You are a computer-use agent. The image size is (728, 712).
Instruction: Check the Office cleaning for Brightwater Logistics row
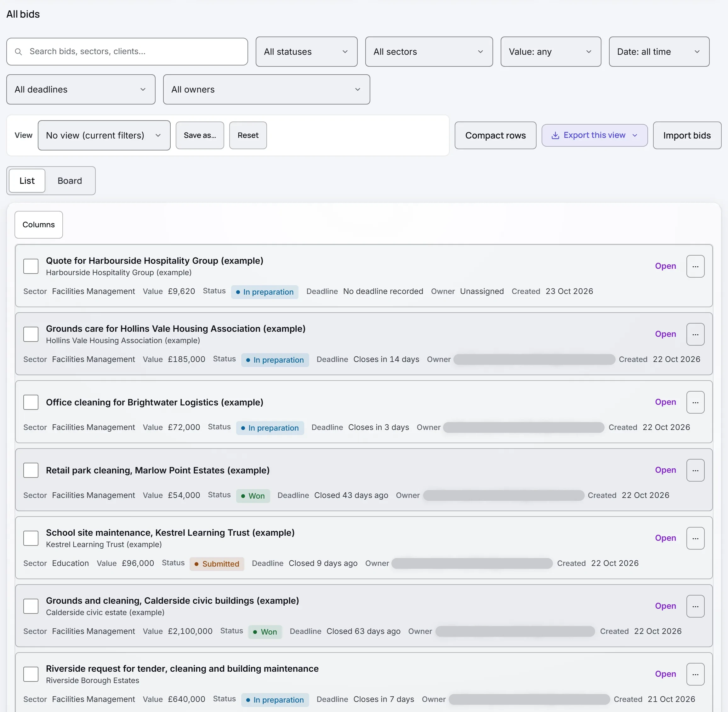(31, 402)
